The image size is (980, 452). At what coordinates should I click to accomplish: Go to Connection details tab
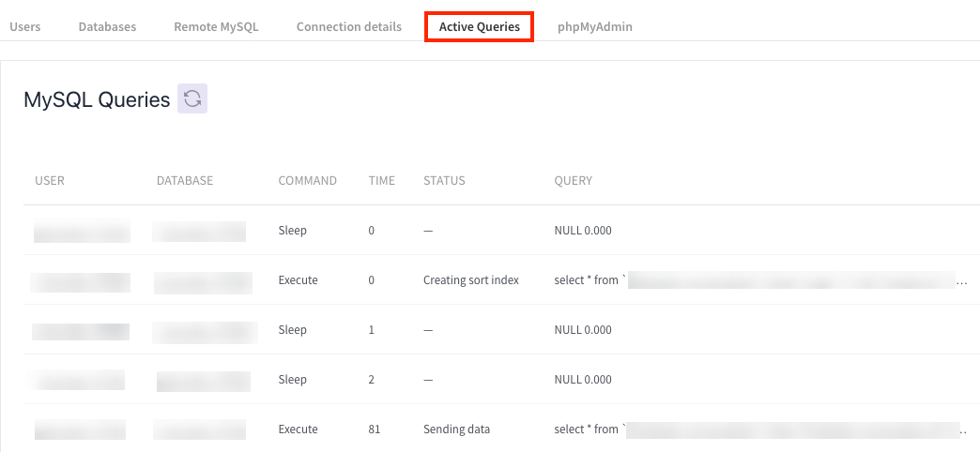(x=348, y=26)
